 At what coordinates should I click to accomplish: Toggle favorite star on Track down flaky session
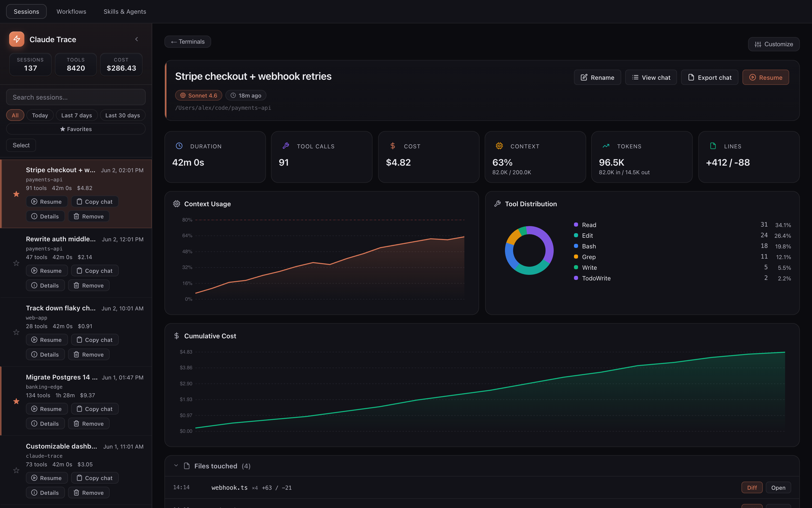coord(16,332)
